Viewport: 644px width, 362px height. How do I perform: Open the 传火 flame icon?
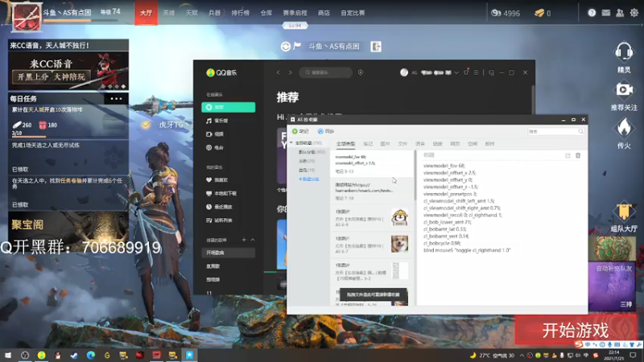624,128
